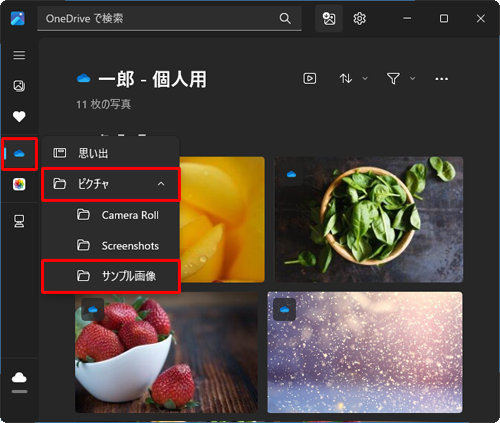Open iCloud Photos sidebar icon
500x423 pixels.
(x=19, y=184)
